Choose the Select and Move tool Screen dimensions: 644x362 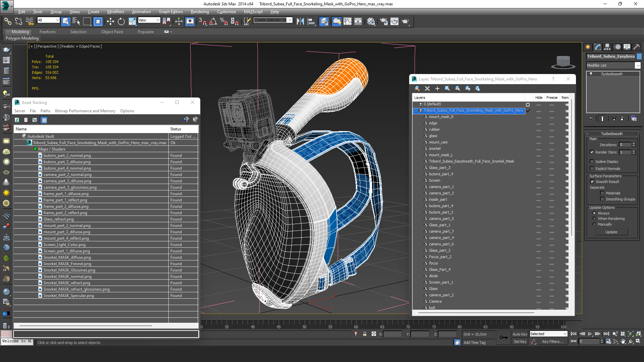point(110,21)
